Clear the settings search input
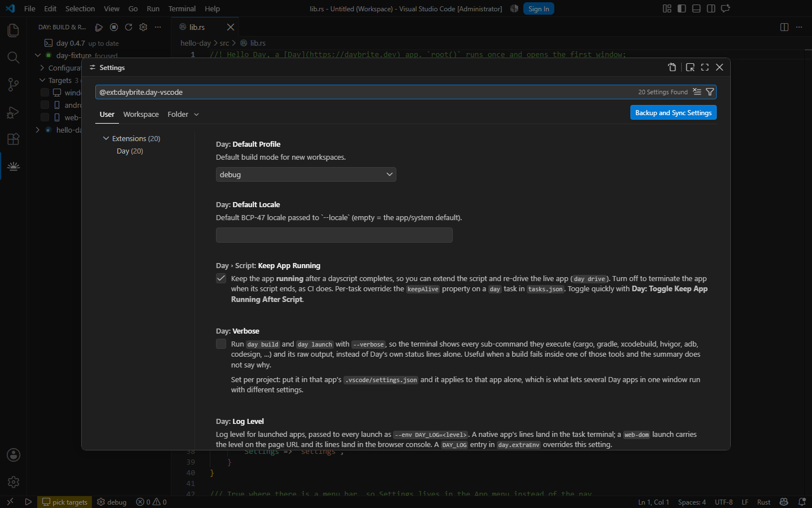 coord(697,92)
